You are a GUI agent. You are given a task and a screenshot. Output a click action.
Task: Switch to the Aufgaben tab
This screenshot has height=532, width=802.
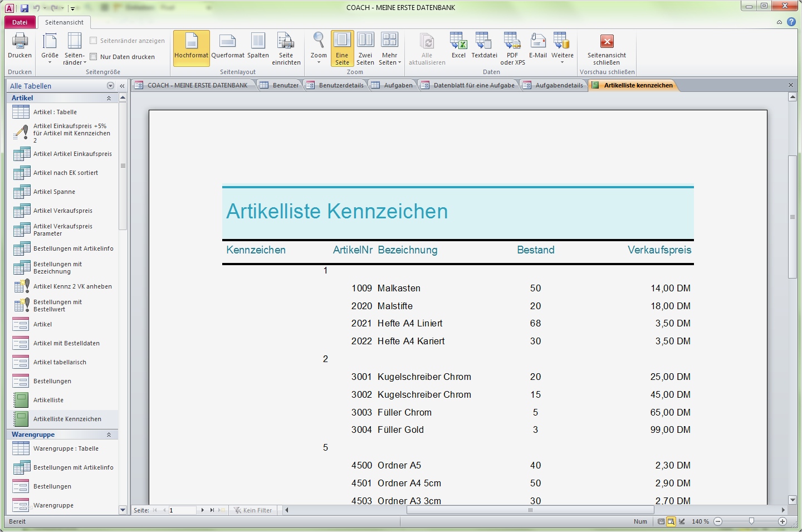(398, 85)
